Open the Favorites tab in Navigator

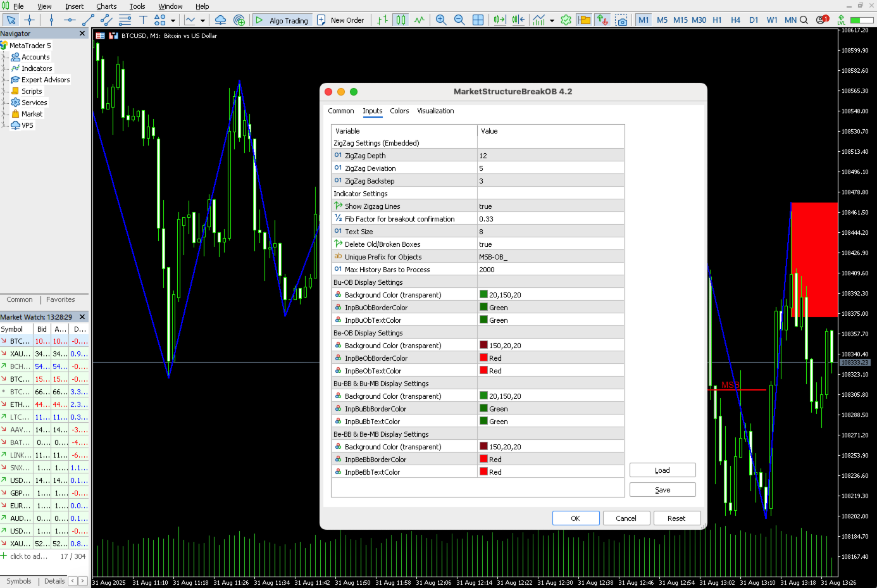click(60, 300)
